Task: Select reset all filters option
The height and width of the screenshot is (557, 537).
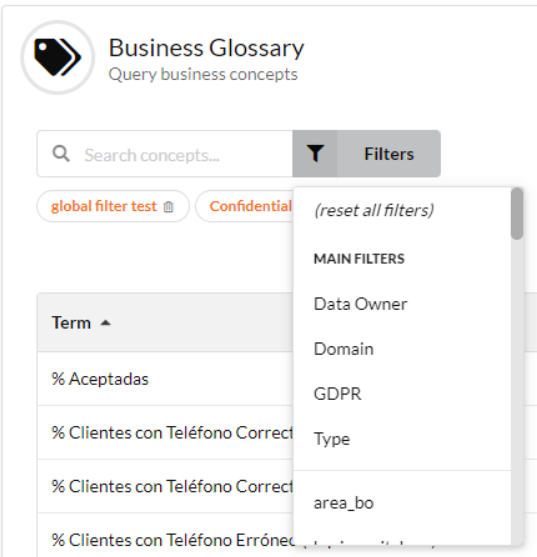Action: [374, 210]
